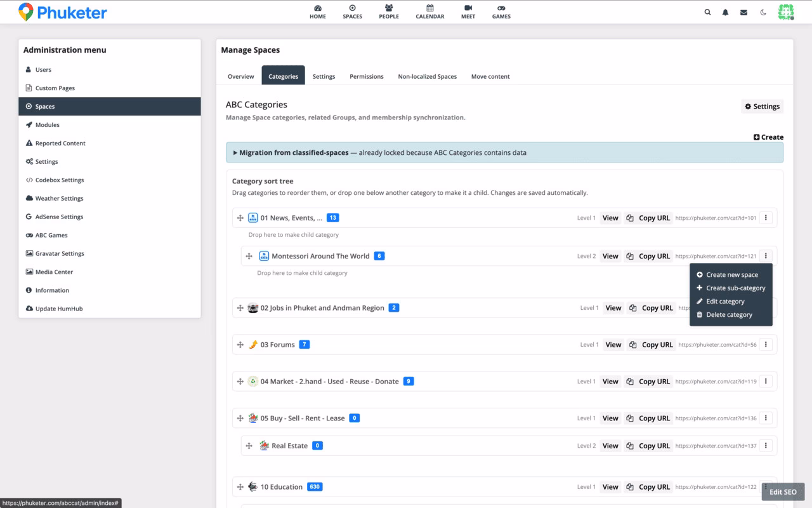The height and width of the screenshot is (508, 812).
Task: Open options menu for 05 Buy - Sell
Action: [x=766, y=418]
